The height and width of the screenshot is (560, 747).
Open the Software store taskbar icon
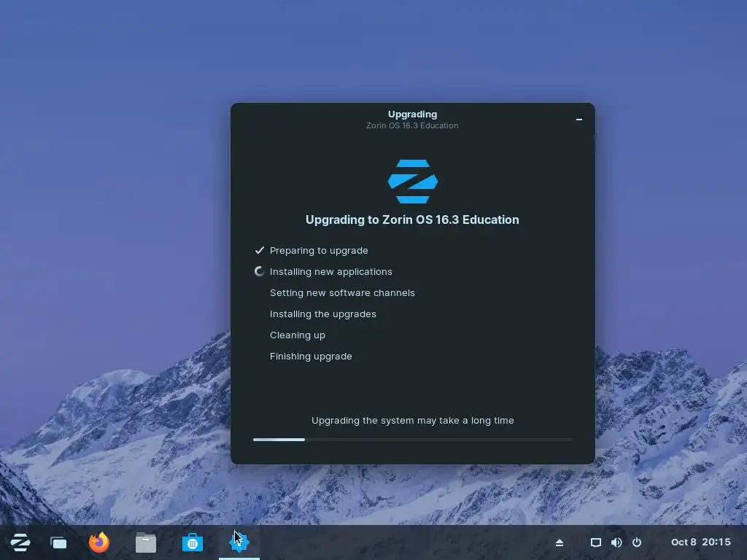[193, 542]
